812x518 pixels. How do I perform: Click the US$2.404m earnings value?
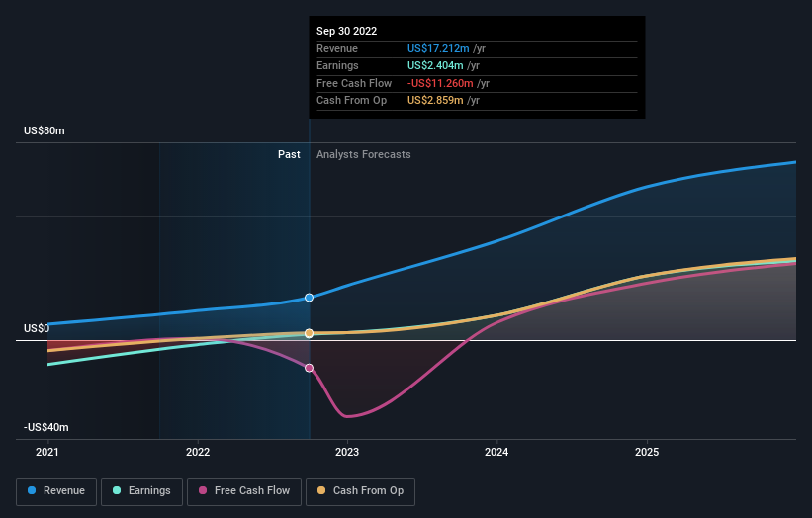[435, 65]
